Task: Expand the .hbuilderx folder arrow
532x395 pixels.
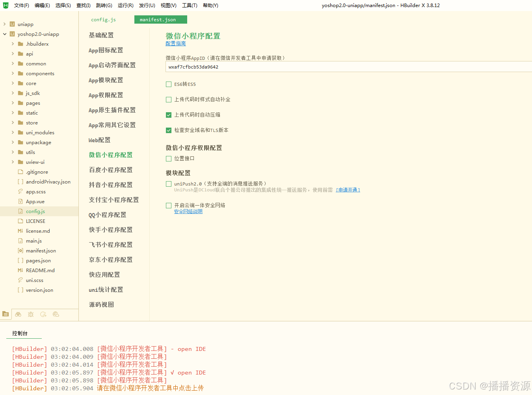Action: pos(13,44)
